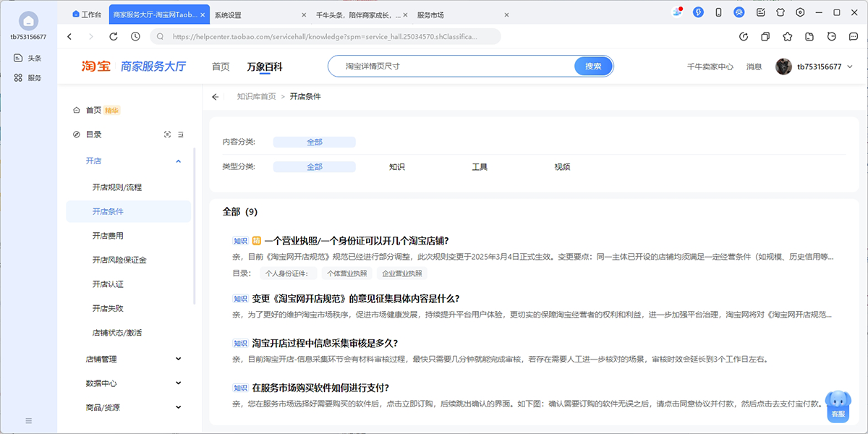
Task: Expand the 店铺管理 sidebar section
Action: click(179, 359)
